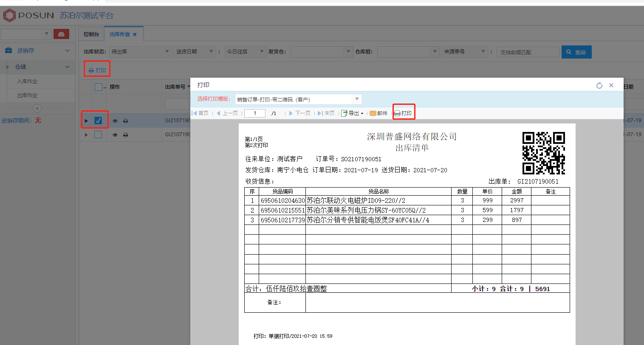Check the second row checkbox
Image resolution: width=644 pixels, height=345 pixels.
pyautogui.click(x=98, y=135)
